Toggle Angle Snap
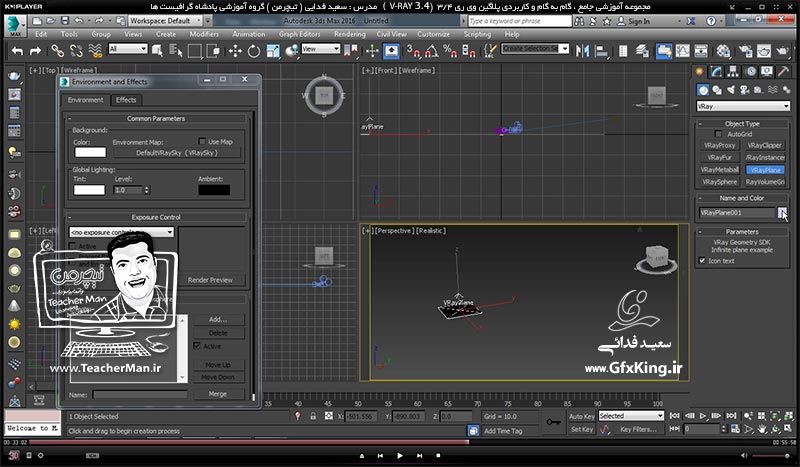Viewport: 800px width, 467px height. click(x=432, y=51)
